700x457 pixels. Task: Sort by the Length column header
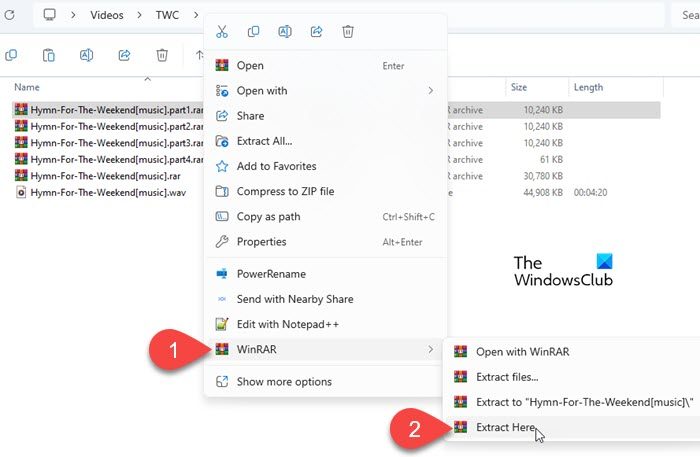pos(588,87)
